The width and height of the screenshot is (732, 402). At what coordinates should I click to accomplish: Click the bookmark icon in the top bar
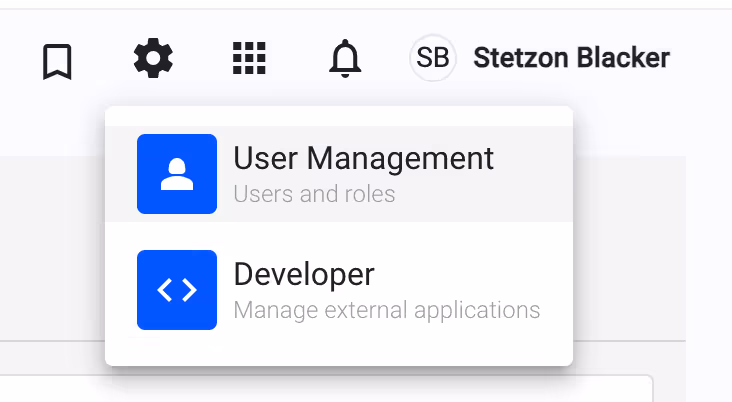57,61
